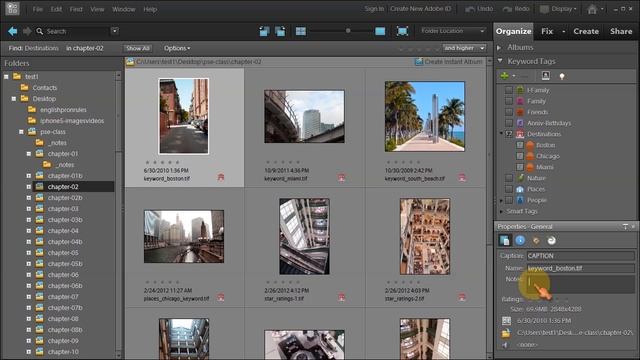Toggle the Destinations tag checkbox
Image resolution: width=640 pixels, height=360 pixels.
pos(509,134)
